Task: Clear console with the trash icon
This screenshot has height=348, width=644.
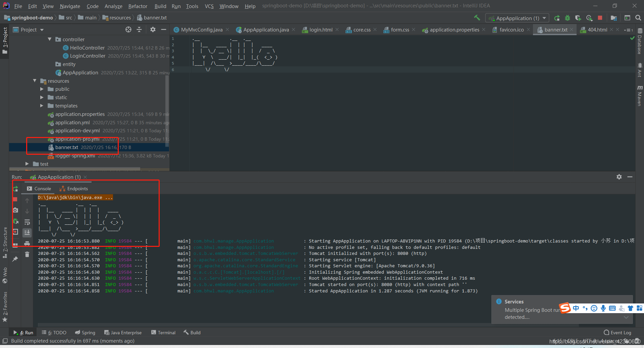Action: (27, 255)
